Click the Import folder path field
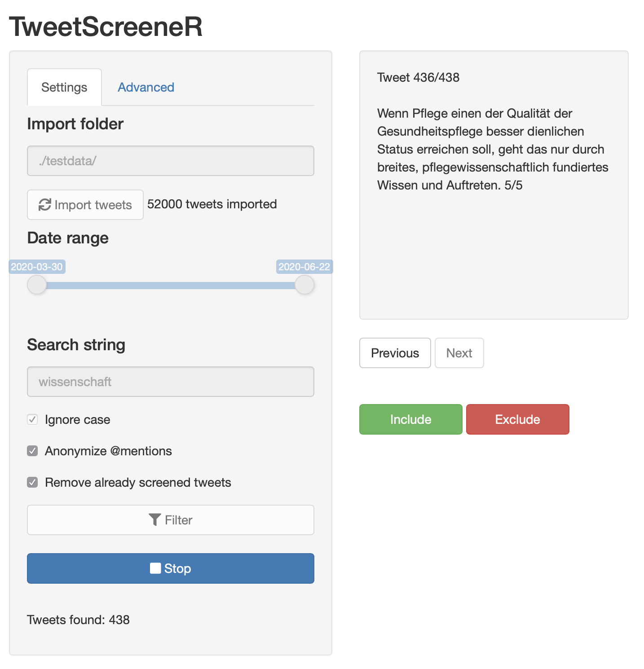644x669 pixels. 171,161
